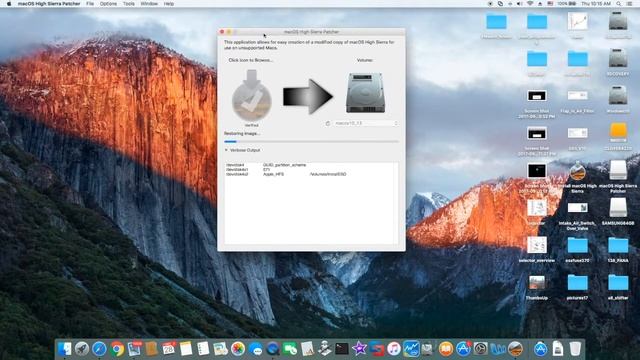Open Finder from the Dock

click(64, 349)
